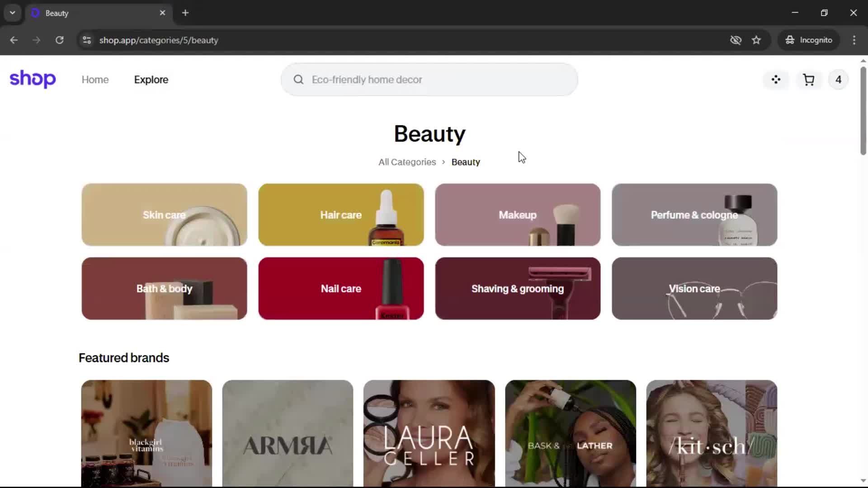The width and height of the screenshot is (868, 488).
Task: Click the Shop logo
Action: tap(33, 79)
